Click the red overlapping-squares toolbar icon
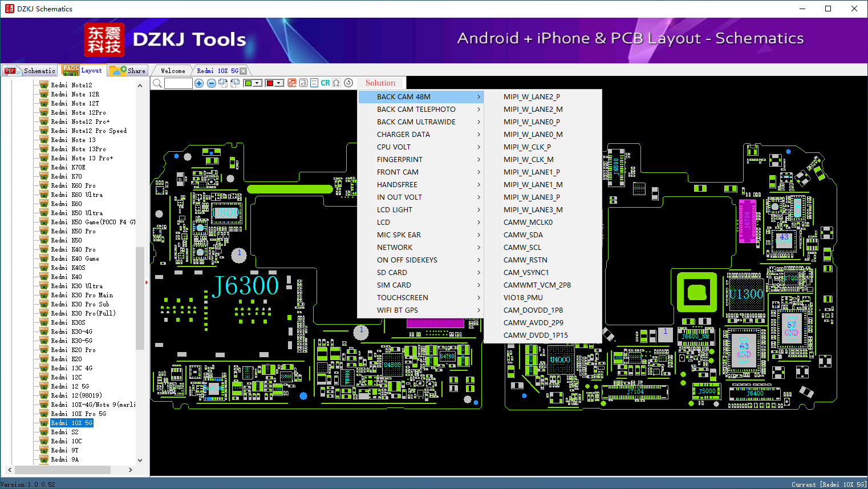The height and width of the screenshot is (489, 868). click(292, 83)
